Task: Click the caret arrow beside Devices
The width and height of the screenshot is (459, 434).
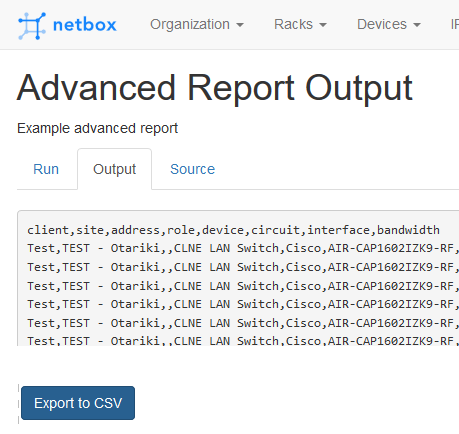Action: point(417,25)
